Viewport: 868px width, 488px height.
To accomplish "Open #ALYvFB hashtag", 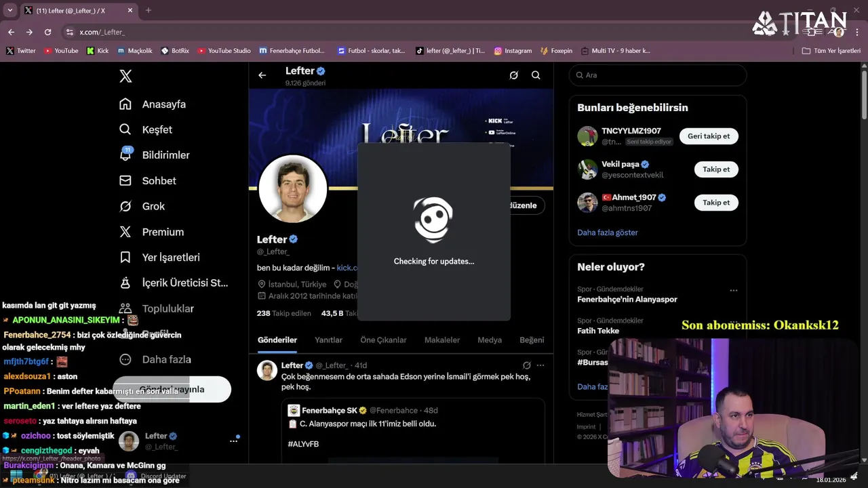I will coord(303,444).
